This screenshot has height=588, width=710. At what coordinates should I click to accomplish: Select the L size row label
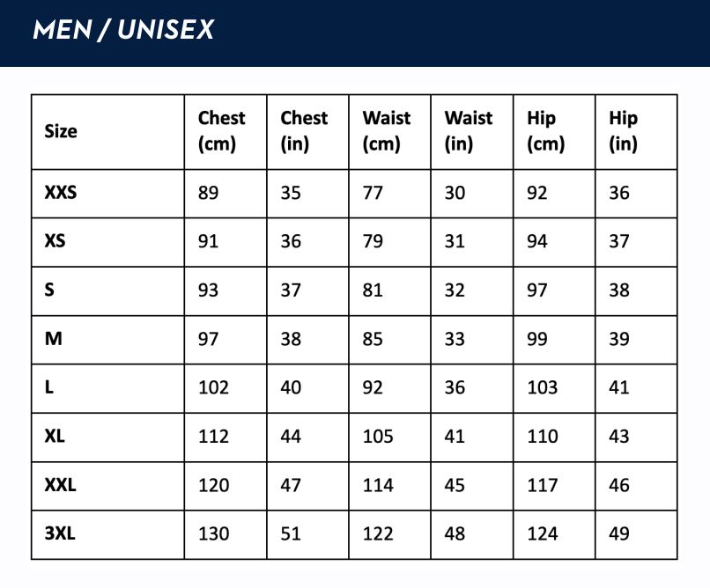point(49,387)
